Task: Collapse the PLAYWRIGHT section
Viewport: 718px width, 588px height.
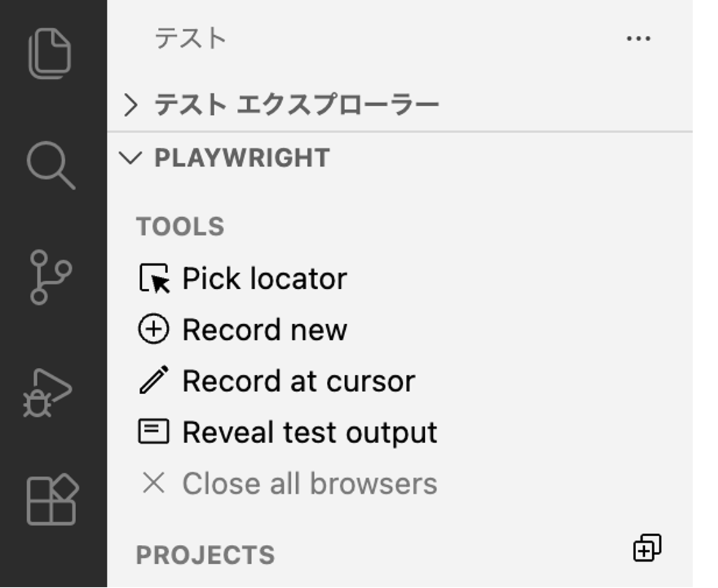Action: point(130,158)
